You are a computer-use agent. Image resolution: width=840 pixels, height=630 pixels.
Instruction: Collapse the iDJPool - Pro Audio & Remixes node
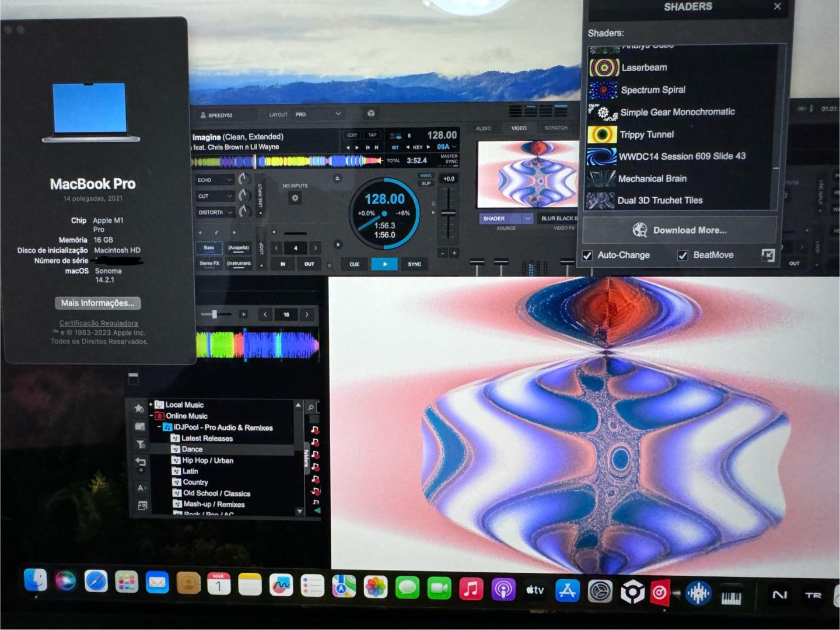(x=159, y=428)
